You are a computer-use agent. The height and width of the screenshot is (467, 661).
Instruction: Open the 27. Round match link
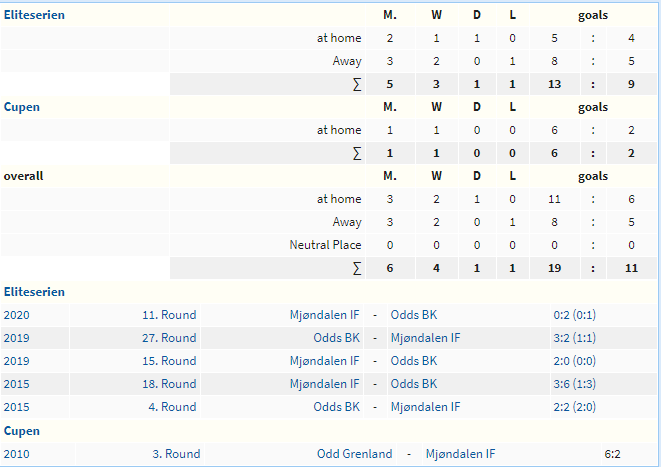pyautogui.click(x=169, y=338)
